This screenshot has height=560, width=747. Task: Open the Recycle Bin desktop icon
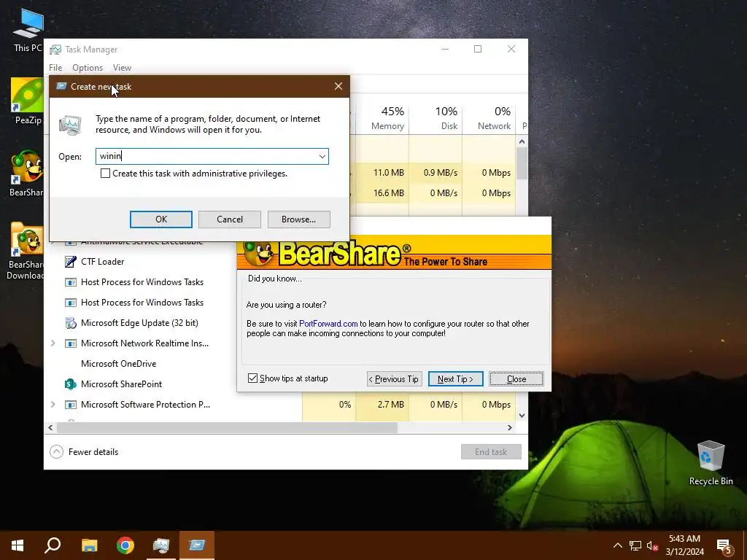[x=711, y=463]
